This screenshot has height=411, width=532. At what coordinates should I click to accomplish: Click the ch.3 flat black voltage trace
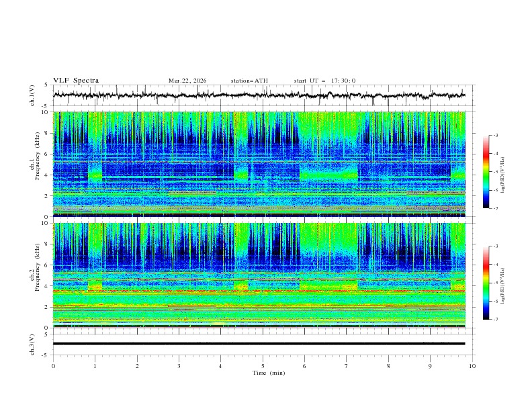(x=259, y=344)
